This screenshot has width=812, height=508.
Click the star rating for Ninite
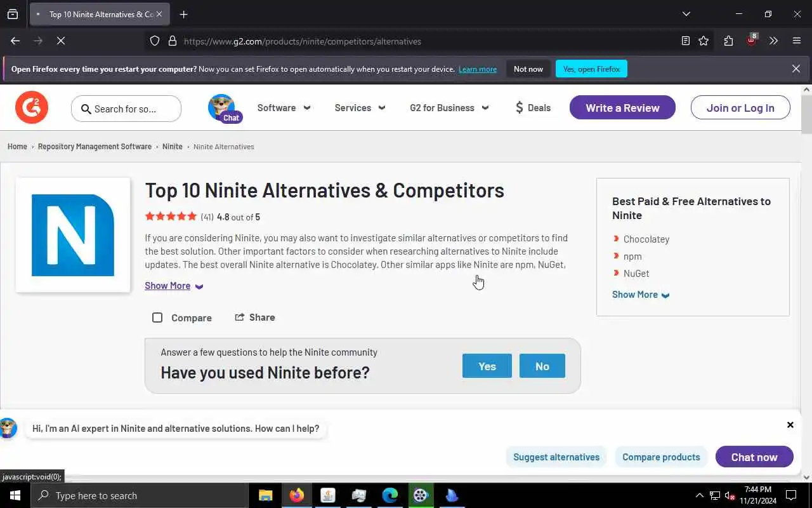171,217
